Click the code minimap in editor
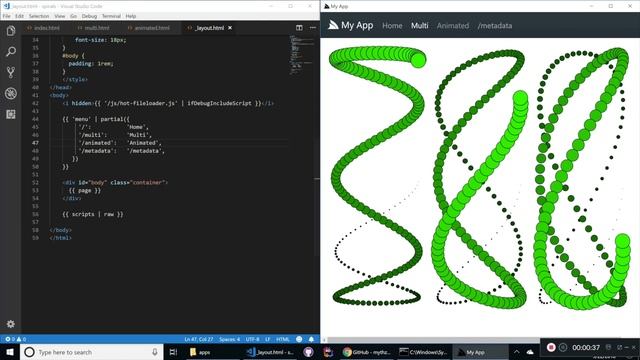 [x=302, y=55]
